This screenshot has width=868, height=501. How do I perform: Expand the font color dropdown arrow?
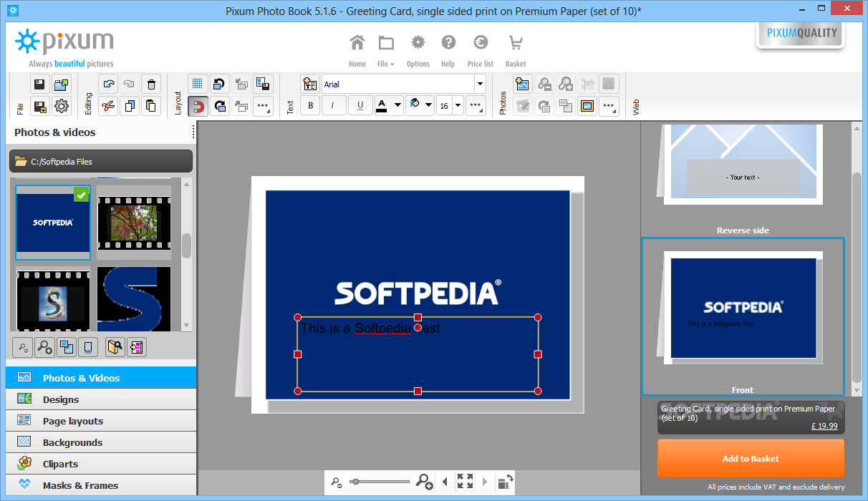(x=397, y=106)
